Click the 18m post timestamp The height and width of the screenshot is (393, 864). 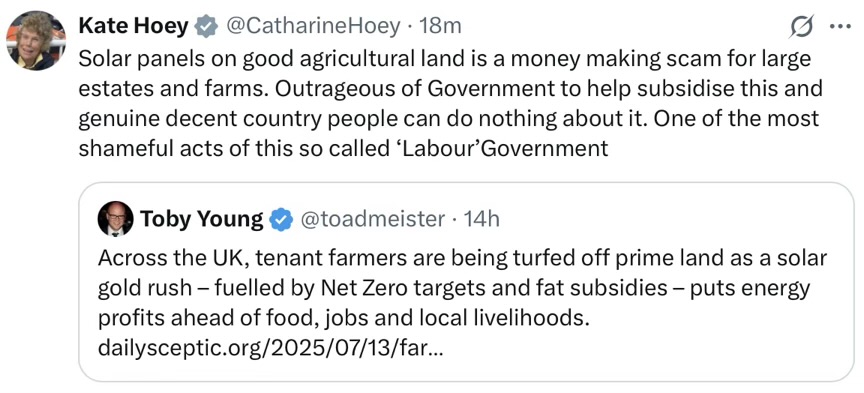(440, 26)
